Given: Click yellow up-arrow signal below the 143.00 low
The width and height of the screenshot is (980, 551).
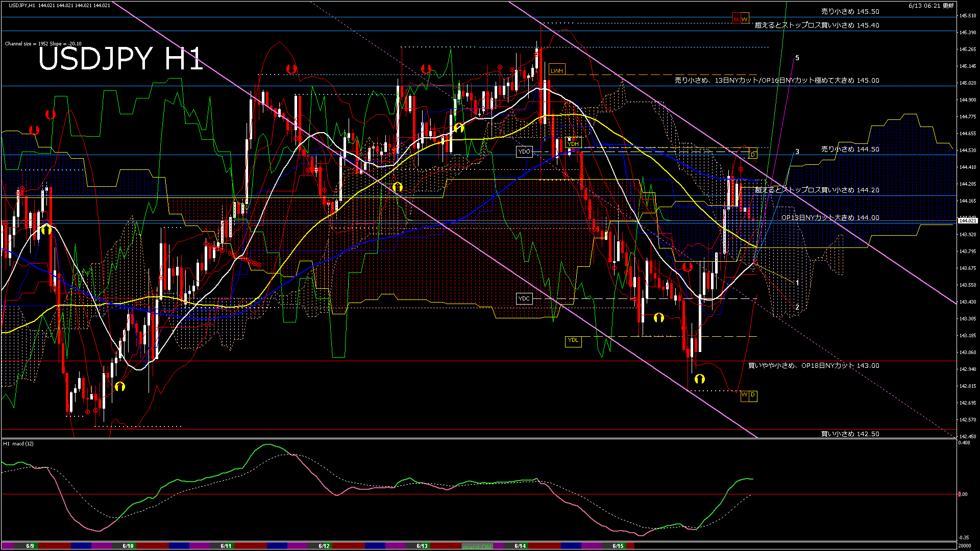Looking at the screenshot, I should 699,379.
